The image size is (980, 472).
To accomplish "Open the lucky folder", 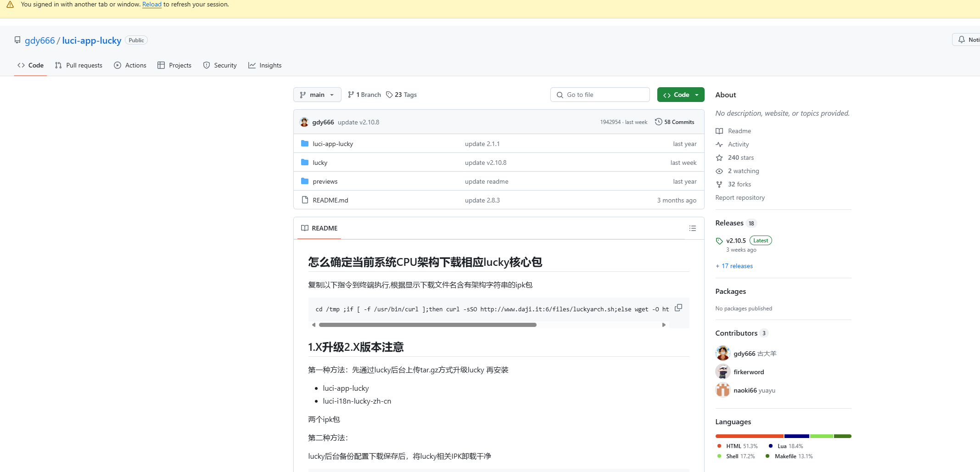I will click(x=320, y=163).
